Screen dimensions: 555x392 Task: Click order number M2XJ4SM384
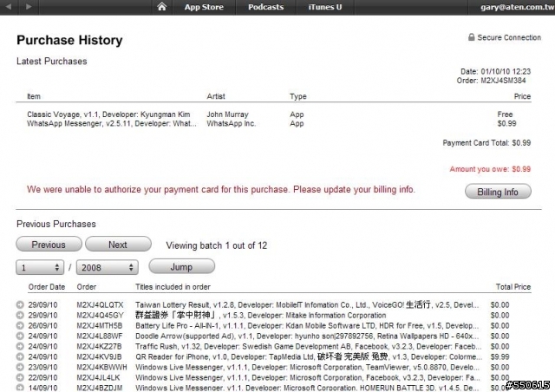pyautogui.click(x=503, y=81)
